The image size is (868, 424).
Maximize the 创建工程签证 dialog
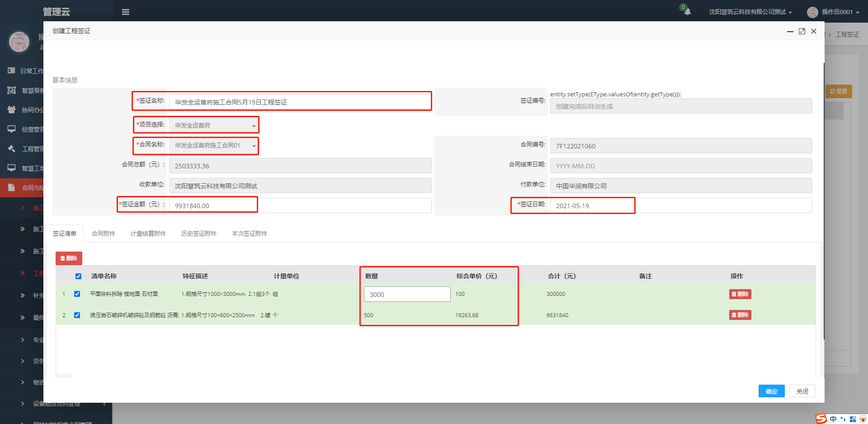pyautogui.click(x=802, y=31)
